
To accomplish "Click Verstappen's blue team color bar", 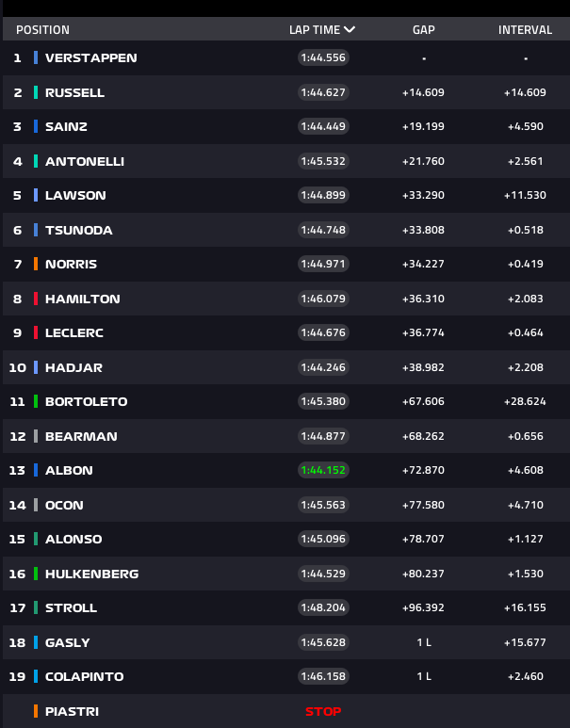I will (x=36, y=57).
